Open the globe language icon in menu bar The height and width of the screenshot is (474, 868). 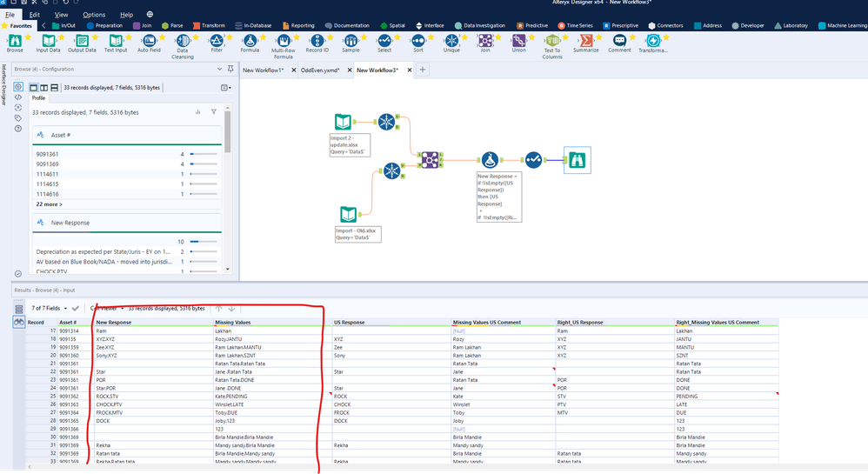(150, 15)
